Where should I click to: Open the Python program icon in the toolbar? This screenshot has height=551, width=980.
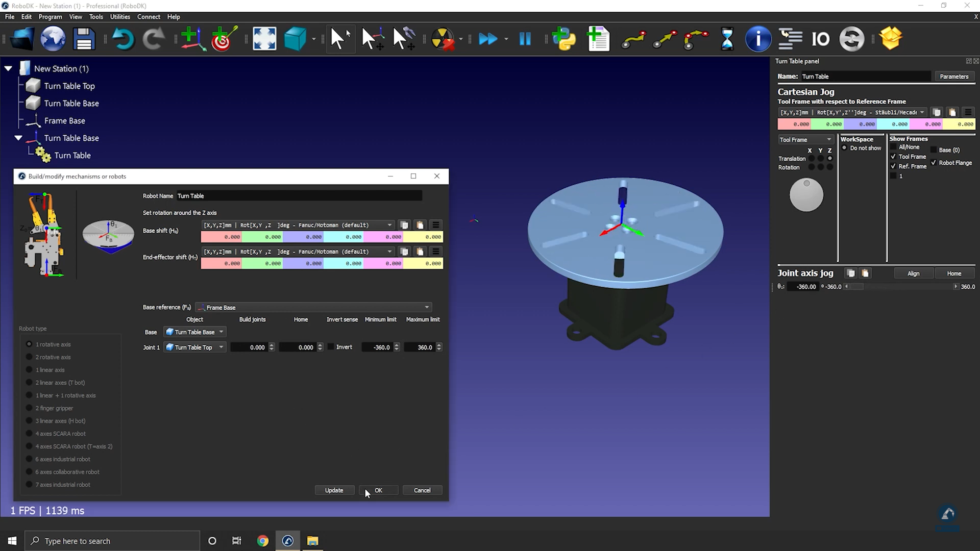(565, 39)
